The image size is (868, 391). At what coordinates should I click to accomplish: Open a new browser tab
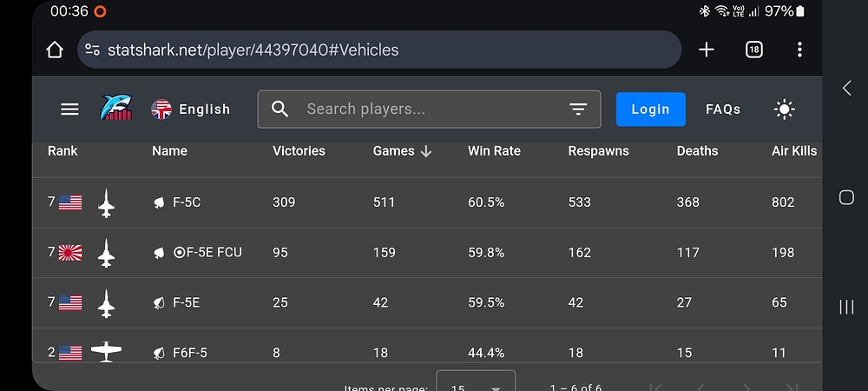tap(707, 50)
